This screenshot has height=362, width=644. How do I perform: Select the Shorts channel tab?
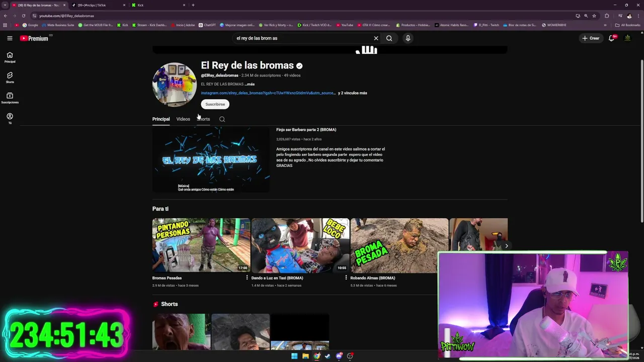coord(203,119)
